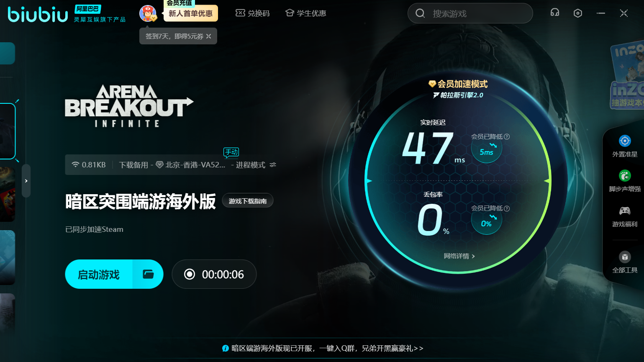Dismiss the 签到7天 sign-in tooltip
The image size is (644, 362).
tap(209, 36)
